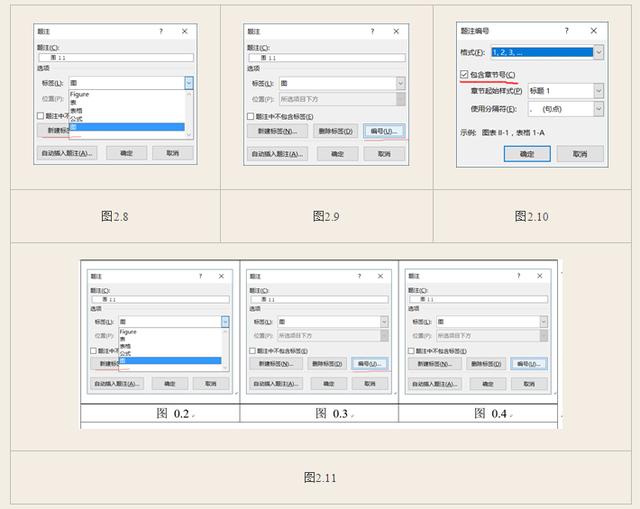Choose 表格 from the open list in the 图2.8 dialog

76,111
